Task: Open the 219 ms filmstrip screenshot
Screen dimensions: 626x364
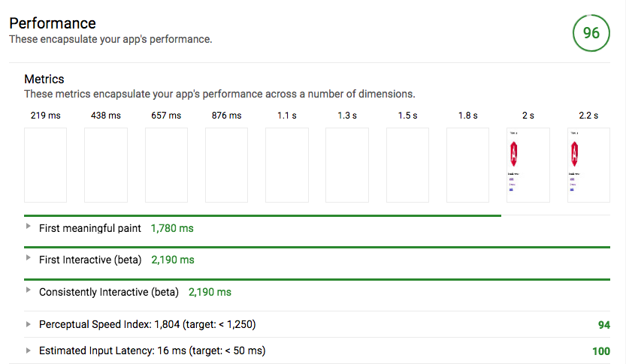Action: tap(45, 165)
